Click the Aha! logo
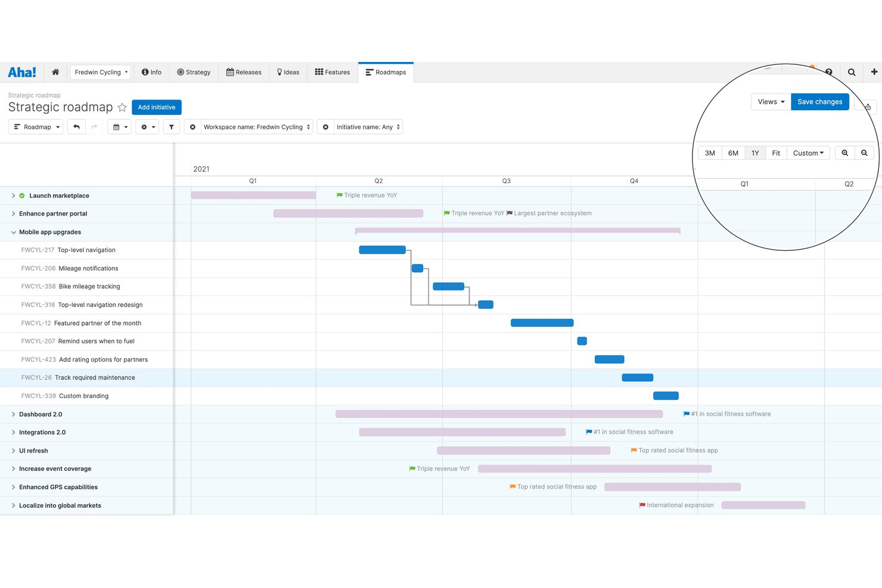Viewport: 882px width, 588px height. pos(22,72)
